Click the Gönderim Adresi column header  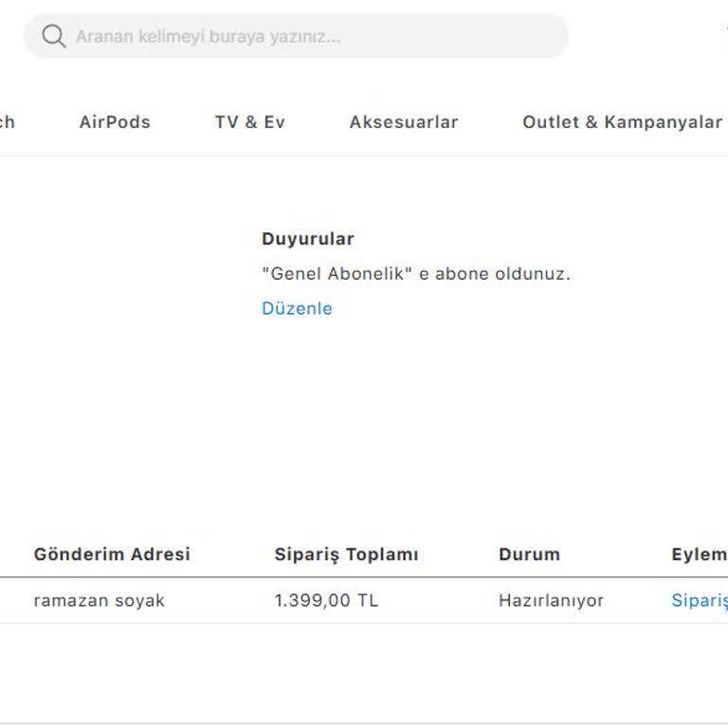[x=112, y=555]
